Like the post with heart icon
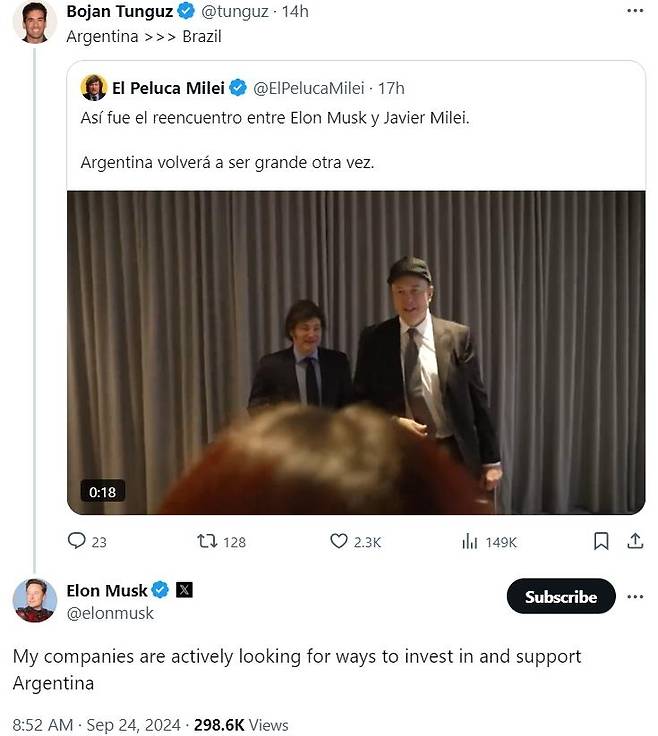This screenshot has width=658, height=736. [x=339, y=541]
